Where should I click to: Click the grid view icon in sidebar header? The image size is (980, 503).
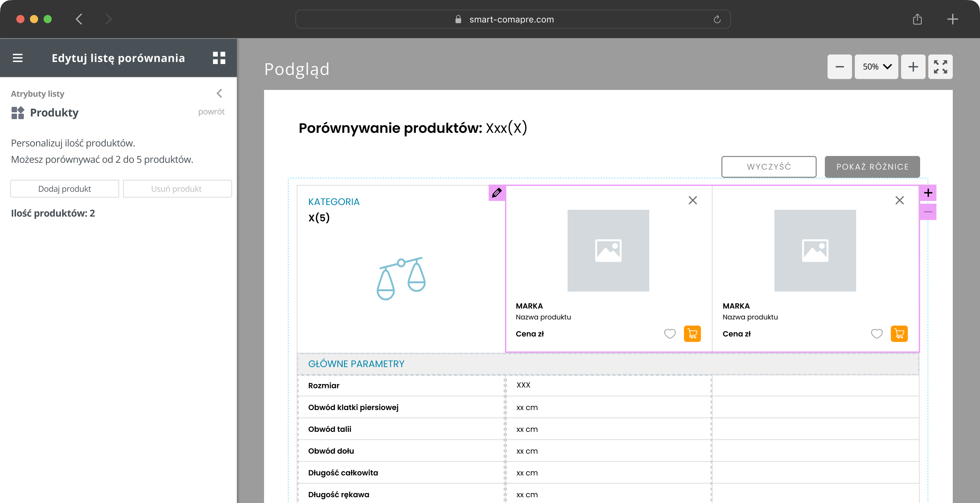pos(219,58)
